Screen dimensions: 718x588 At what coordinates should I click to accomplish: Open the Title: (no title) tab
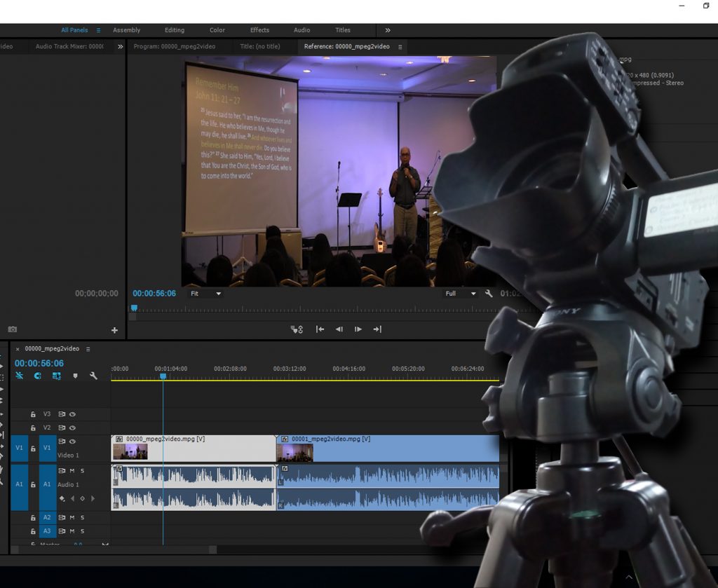click(260, 47)
